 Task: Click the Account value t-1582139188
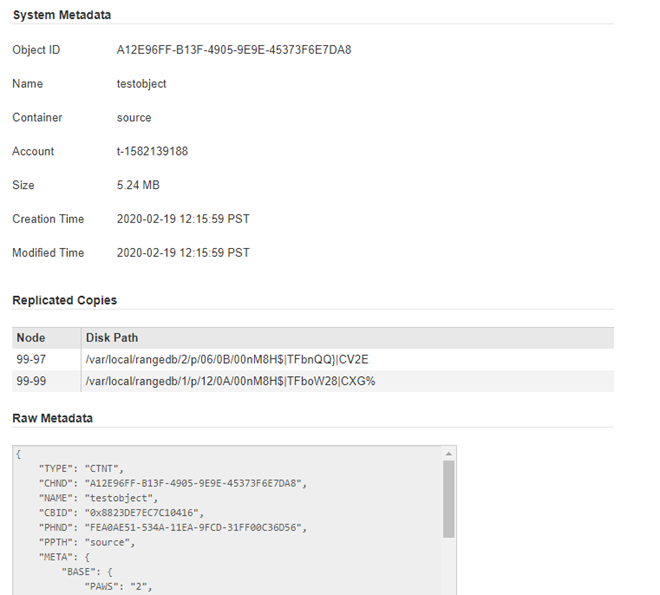click(x=152, y=152)
